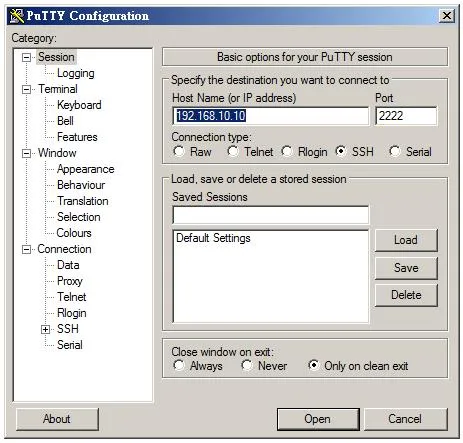Collapse the Connection category

pos(26,249)
